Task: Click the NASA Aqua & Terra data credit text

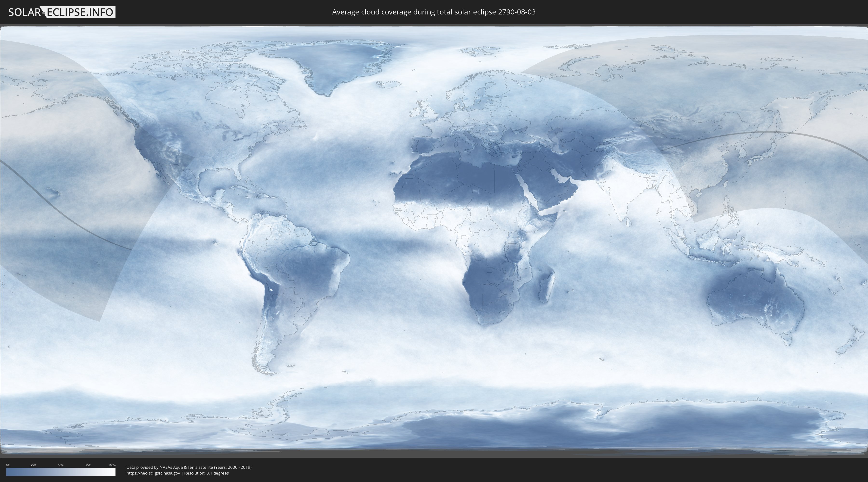Action: tap(189, 467)
